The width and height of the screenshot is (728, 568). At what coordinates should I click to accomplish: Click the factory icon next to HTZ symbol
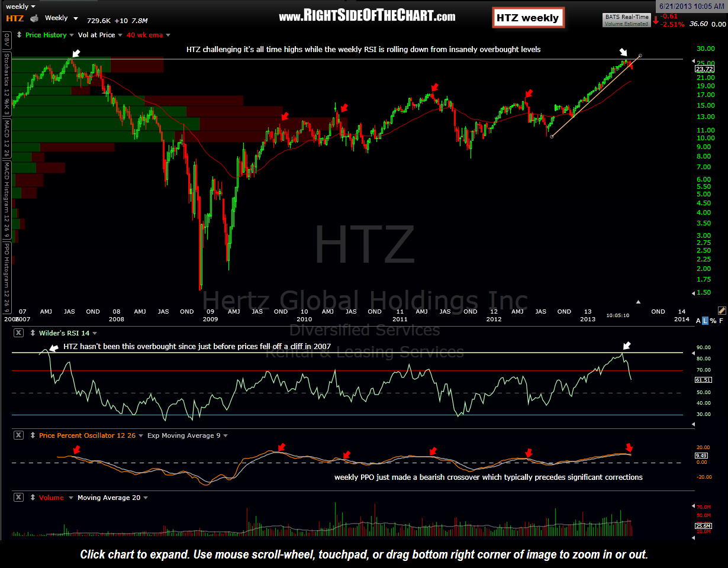point(34,18)
